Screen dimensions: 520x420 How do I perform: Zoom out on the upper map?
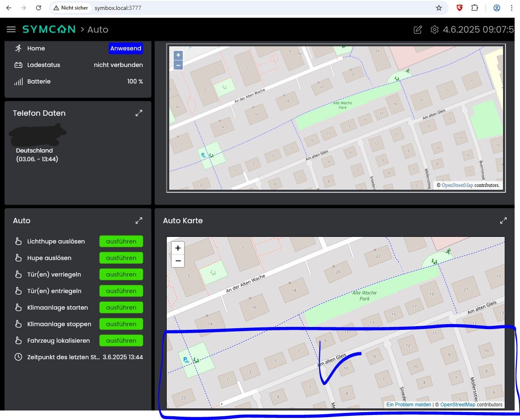pyautogui.click(x=178, y=65)
